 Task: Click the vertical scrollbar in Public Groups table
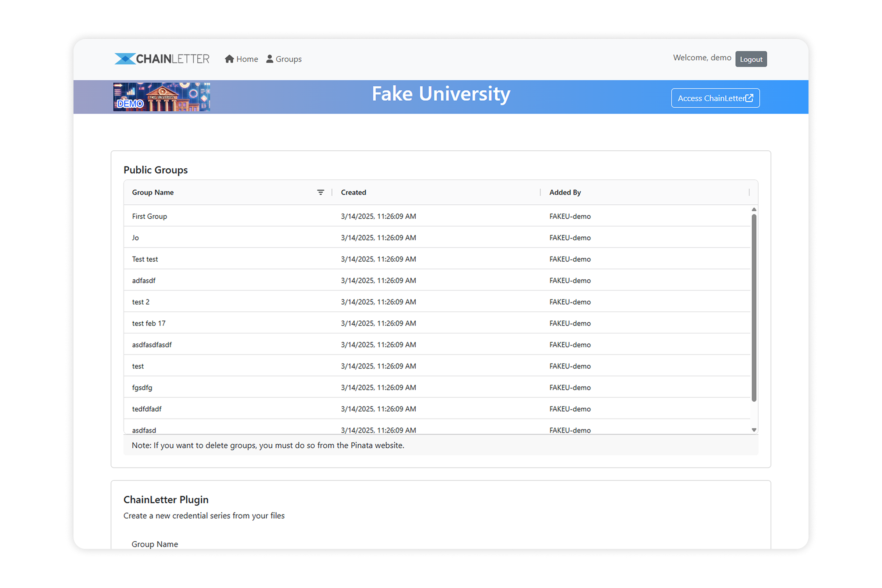click(754, 308)
